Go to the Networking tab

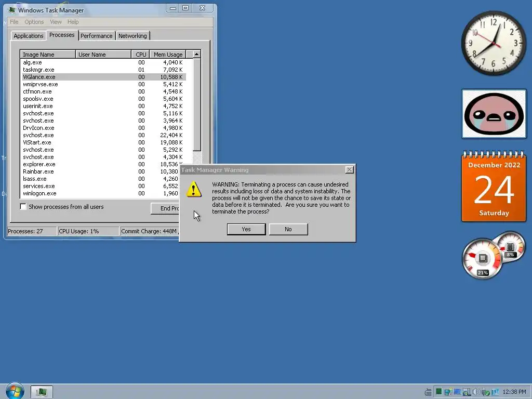[x=132, y=36]
